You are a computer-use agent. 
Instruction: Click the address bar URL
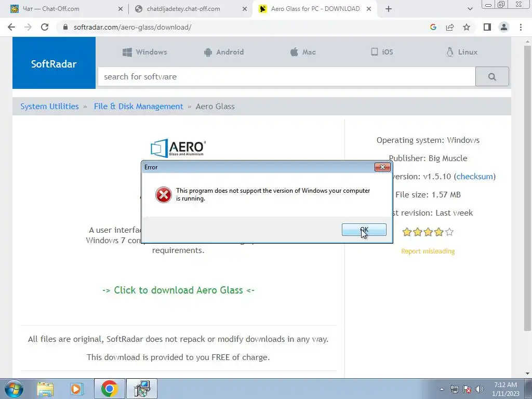132,27
